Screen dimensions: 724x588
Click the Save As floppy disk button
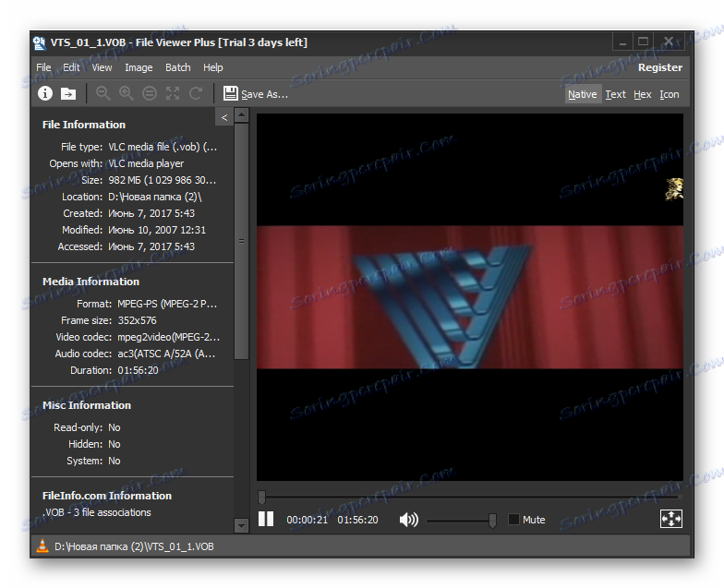[x=255, y=94]
